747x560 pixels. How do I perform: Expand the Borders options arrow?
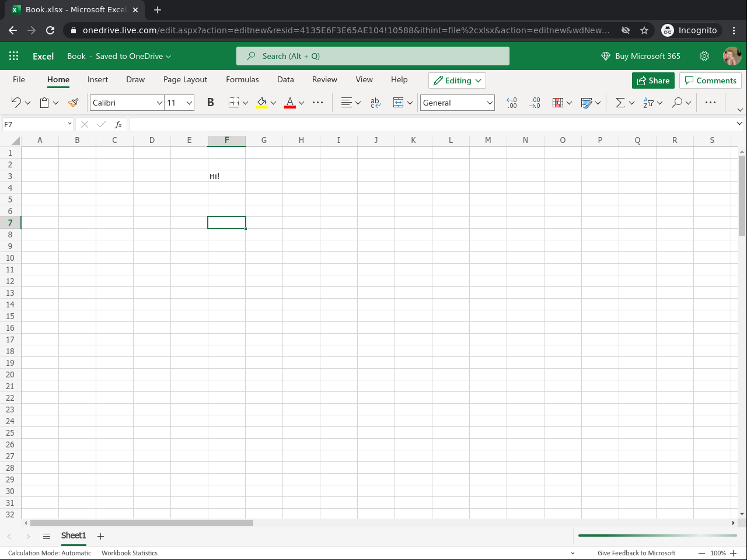pos(245,103)
